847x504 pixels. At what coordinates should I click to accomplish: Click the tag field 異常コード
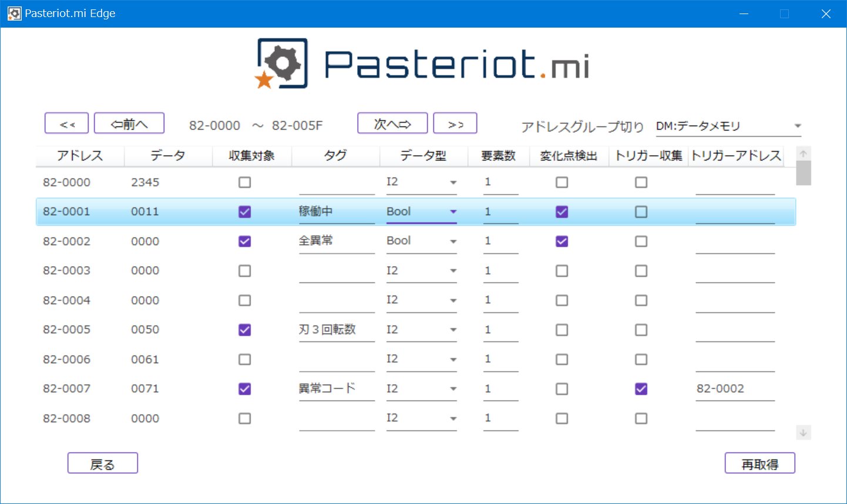coord(337,389)
